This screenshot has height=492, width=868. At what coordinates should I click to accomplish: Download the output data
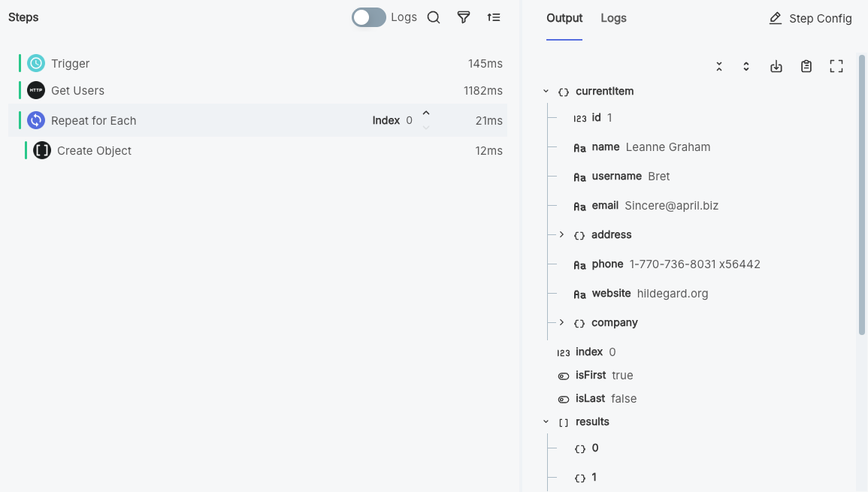(776, 66)
